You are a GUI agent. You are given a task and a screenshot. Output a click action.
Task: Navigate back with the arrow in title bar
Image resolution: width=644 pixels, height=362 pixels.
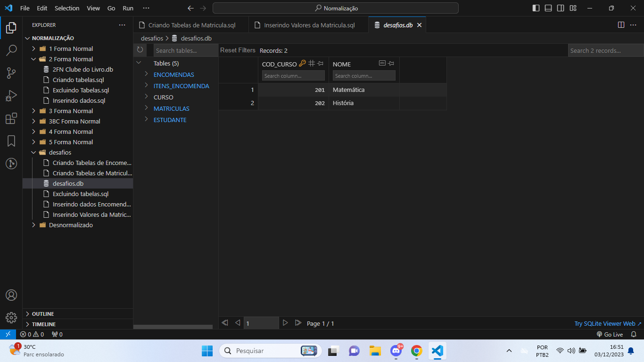tap(190, 8)
